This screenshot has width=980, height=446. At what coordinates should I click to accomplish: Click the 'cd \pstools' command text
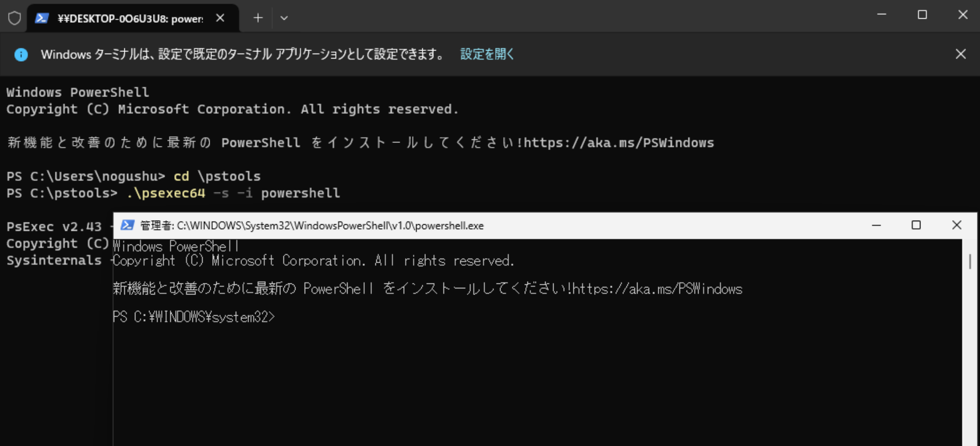[217, 176]
